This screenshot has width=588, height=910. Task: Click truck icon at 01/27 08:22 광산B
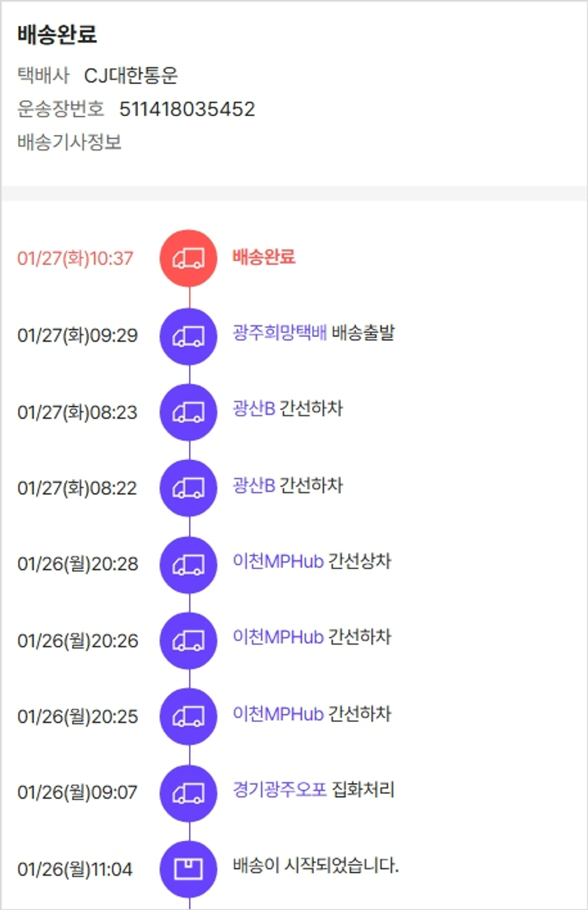point(189,488)
